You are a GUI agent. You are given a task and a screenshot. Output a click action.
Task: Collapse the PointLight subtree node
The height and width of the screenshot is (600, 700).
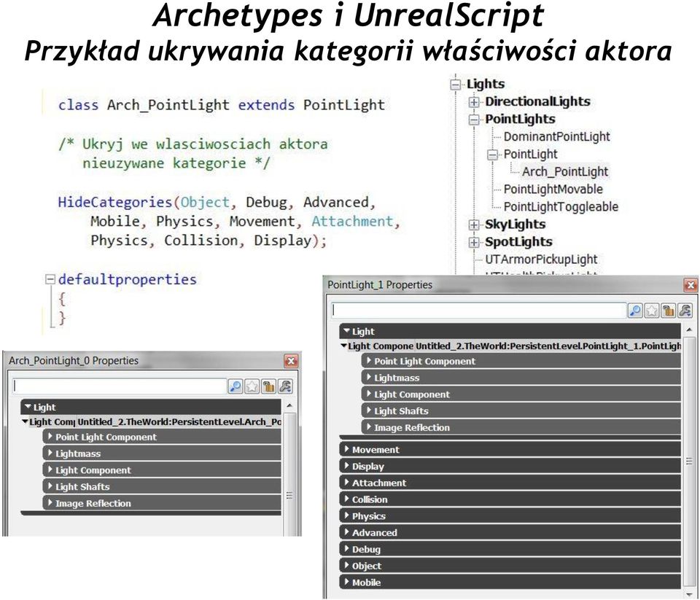[492, 155]
